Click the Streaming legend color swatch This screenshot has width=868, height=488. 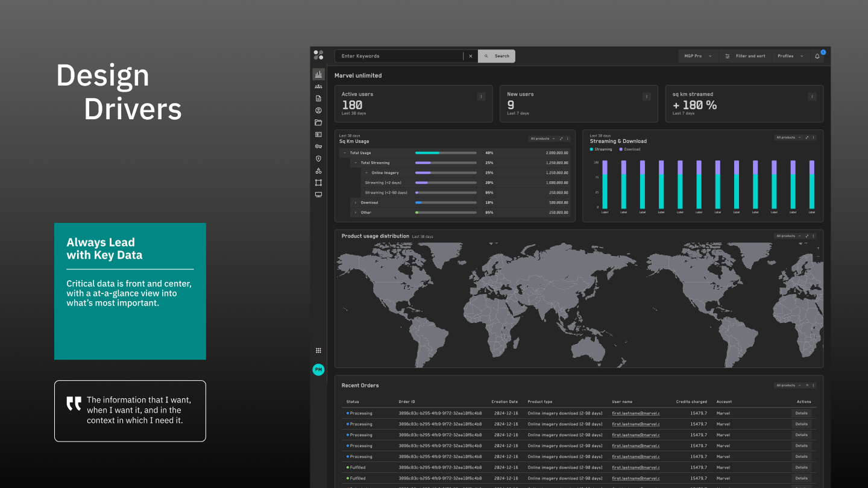[x=592, y=149]
